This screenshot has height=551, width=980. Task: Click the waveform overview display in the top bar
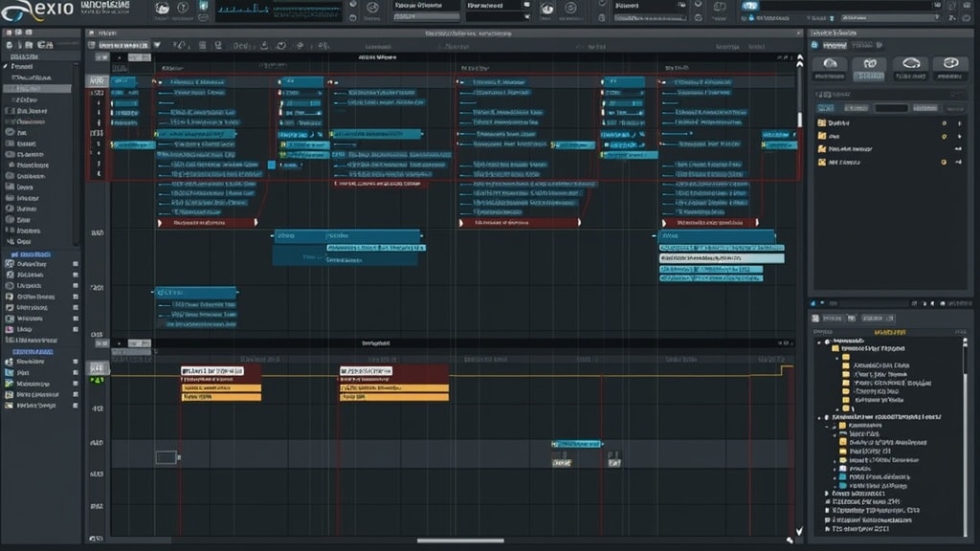279,10
